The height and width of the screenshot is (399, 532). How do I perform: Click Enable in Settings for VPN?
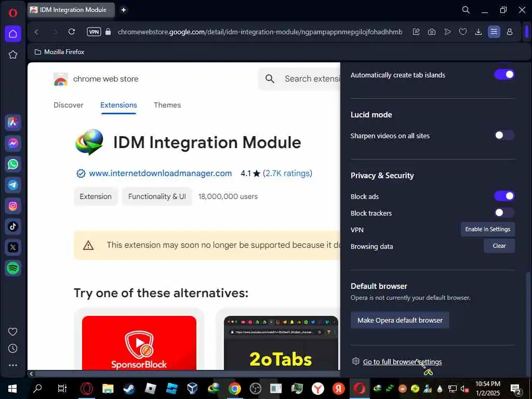(x=487, y=229)
